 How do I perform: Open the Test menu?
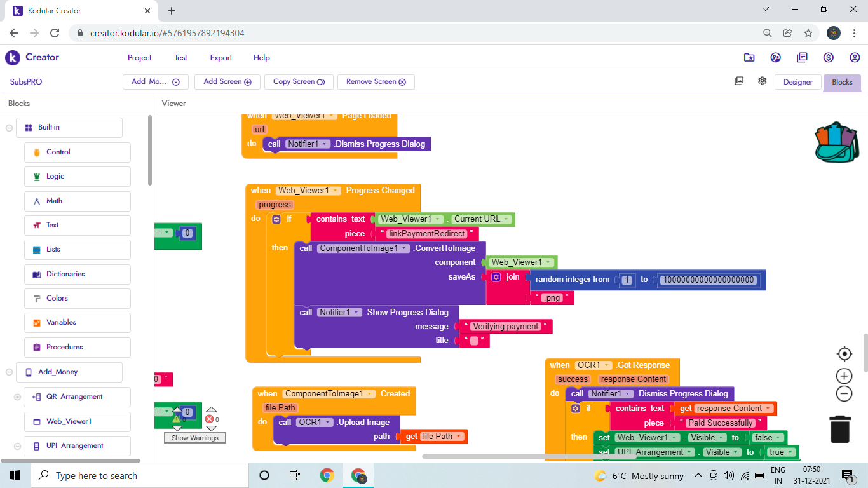180,57
